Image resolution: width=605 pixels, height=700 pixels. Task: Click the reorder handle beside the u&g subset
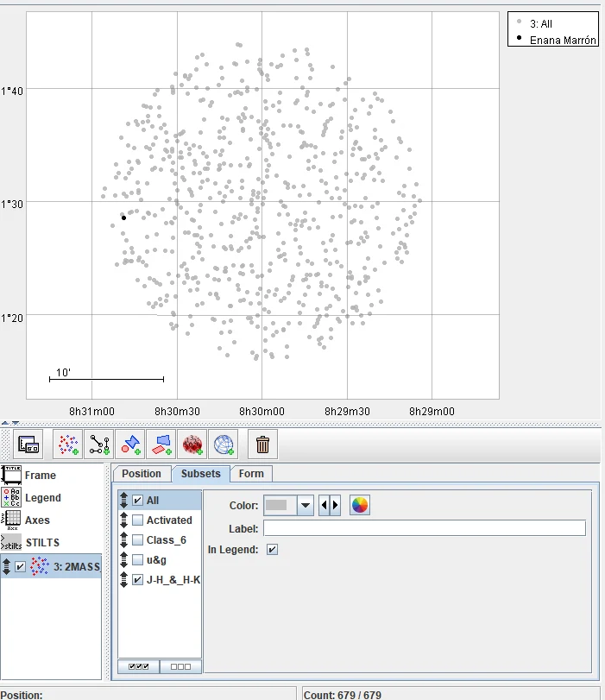pos(123,560)
